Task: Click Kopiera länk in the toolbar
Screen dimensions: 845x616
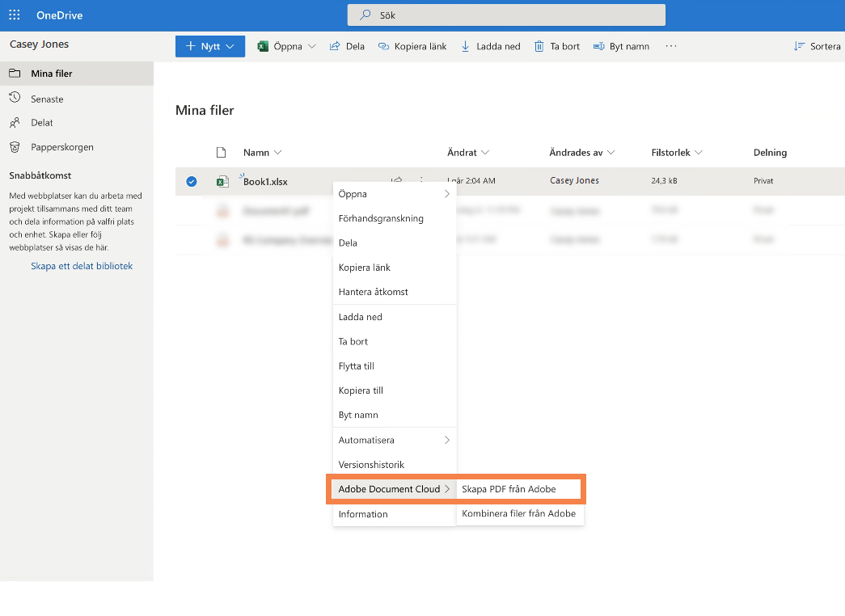Action: [x=412, y=46]
